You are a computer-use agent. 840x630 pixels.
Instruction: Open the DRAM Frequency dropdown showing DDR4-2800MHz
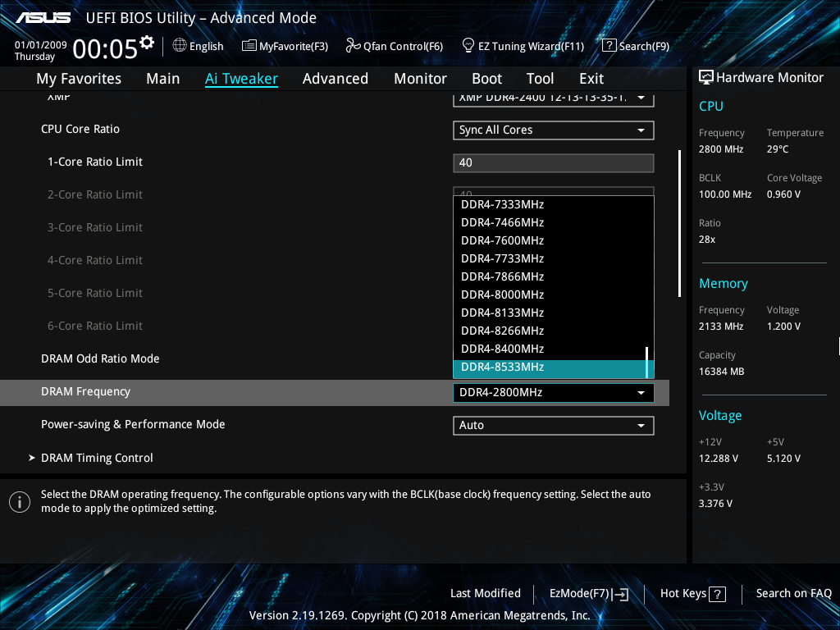[x=554, y=393]
